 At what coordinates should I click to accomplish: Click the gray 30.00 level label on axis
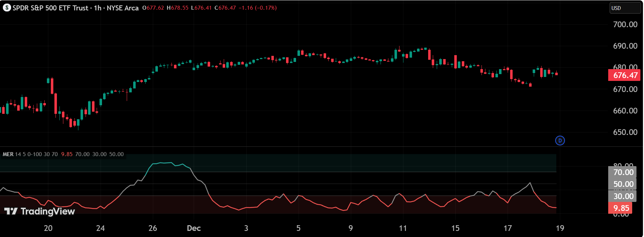pyautogui.click(x=623, y=196)
